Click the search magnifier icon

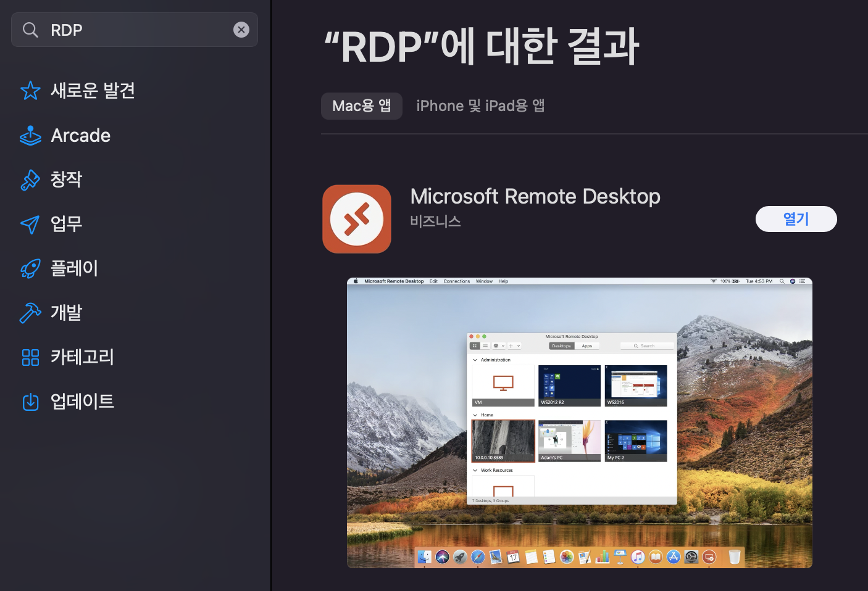click(x=30, y=30)
